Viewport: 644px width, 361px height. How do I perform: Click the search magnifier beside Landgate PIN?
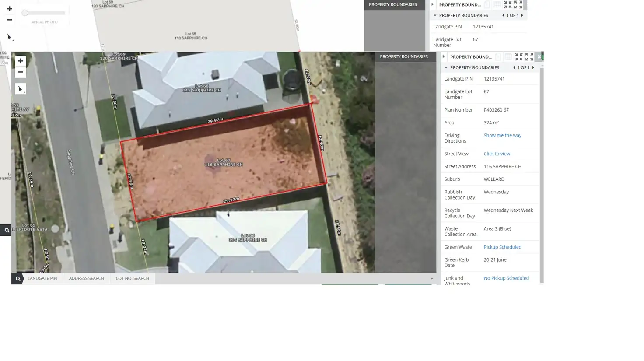(x=18, y=279)
